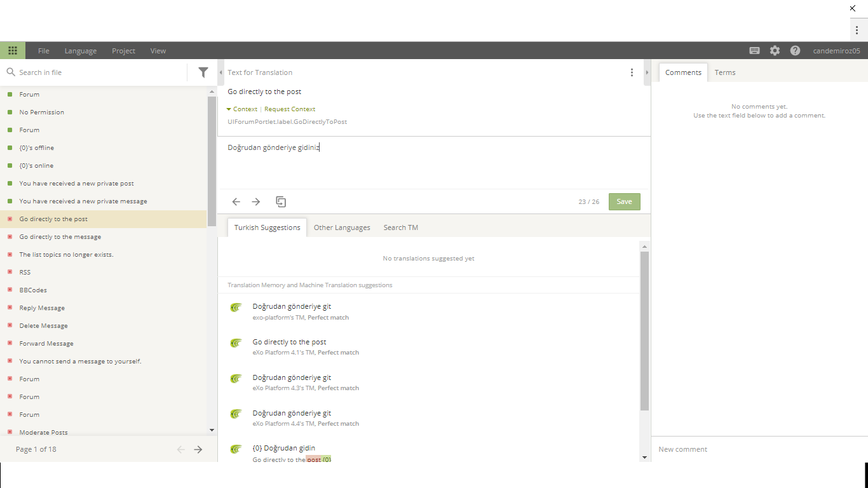Switch to Turkish Suggestions tab
The image size is (868, 488).
pyautogui.click(x=267, y=227)
